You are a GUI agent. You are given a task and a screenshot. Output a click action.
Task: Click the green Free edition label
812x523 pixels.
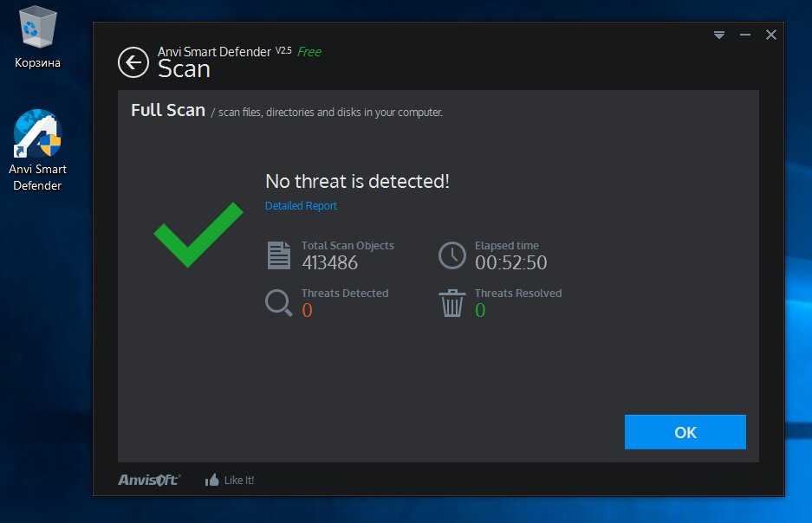pyautogui.click(x=309, y=52)
